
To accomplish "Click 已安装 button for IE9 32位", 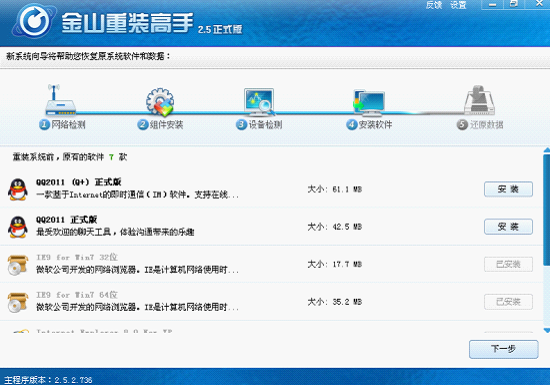I will coord(508,264).
